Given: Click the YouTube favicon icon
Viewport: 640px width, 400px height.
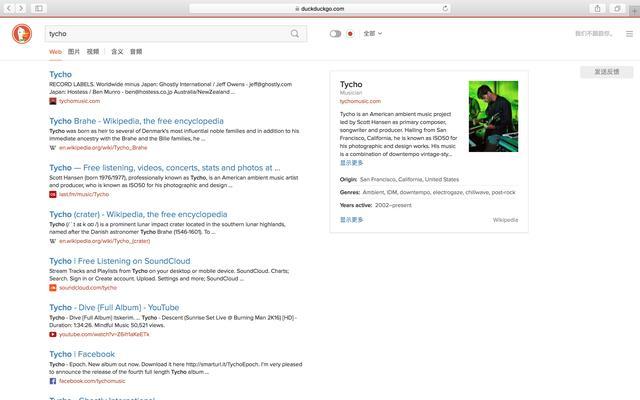Looking at the screenshot, I should (53, 334).
